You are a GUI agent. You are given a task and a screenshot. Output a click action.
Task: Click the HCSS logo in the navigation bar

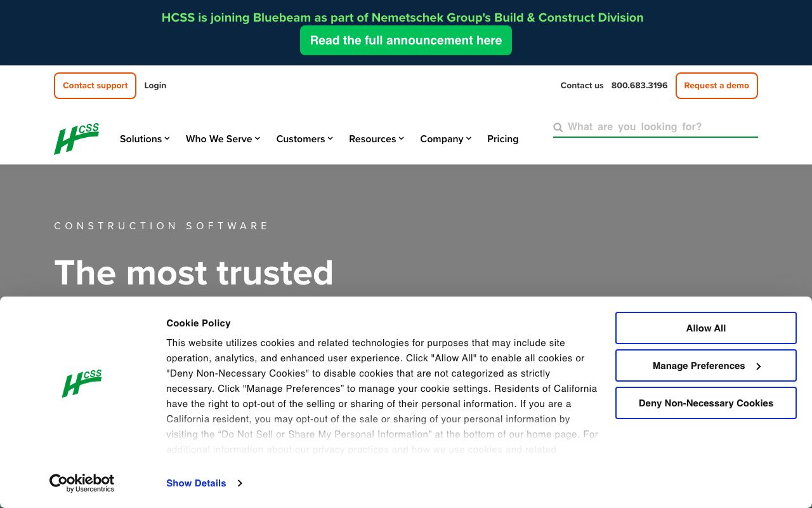(76, 138)
